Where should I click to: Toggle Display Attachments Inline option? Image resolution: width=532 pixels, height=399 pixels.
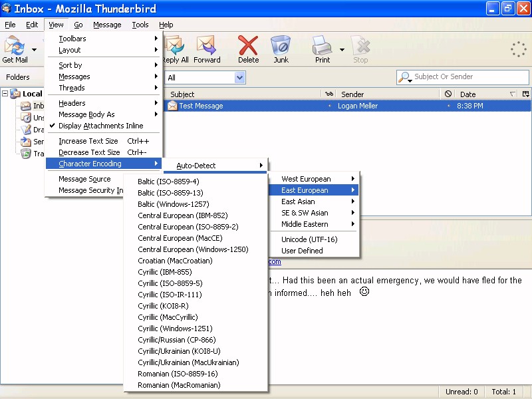coord(104,126)
